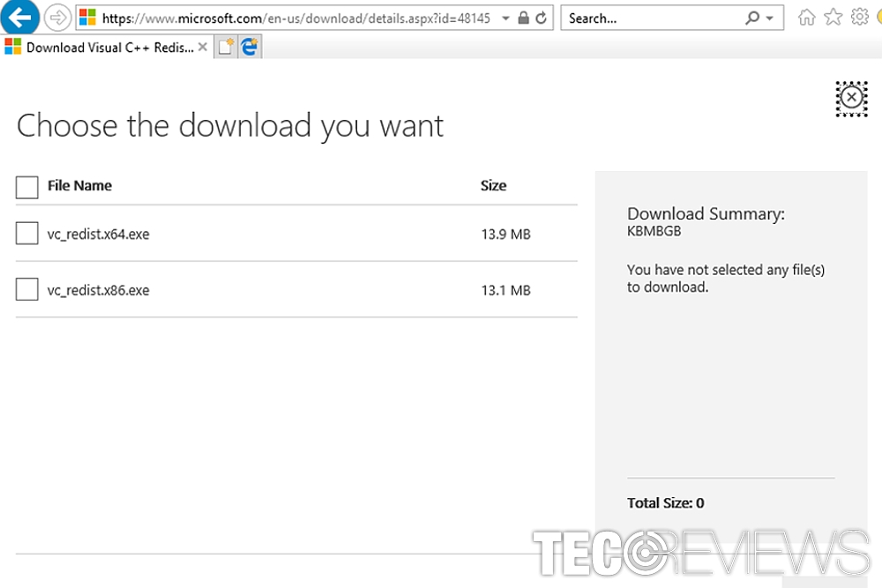This screenshot has height=588, width=882.
Task: Click the vc_redist.x64.exe file name
Action: (x=99, y=234)
